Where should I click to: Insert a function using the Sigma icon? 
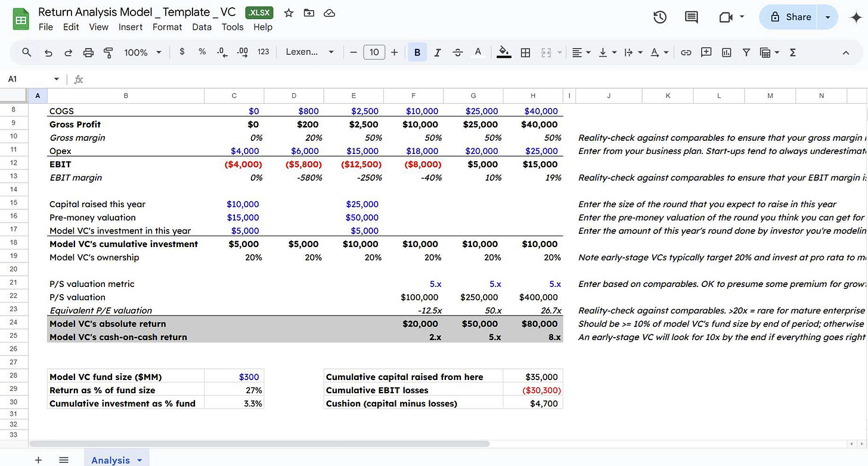[x=792, y=52]
